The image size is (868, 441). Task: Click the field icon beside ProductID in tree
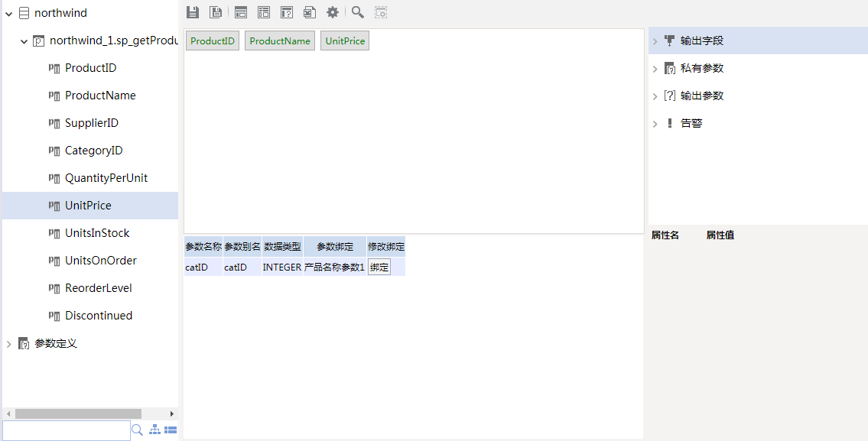pyautogui.click(x=54, y=68)
